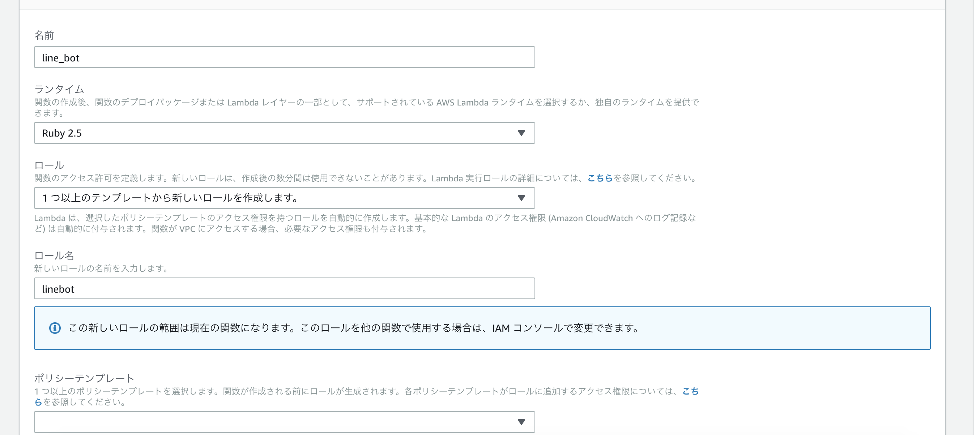Open the ランタイム dropdown showing Ruby 2.5
Viewport: 980px width, 435px height.
pos(284,133)
